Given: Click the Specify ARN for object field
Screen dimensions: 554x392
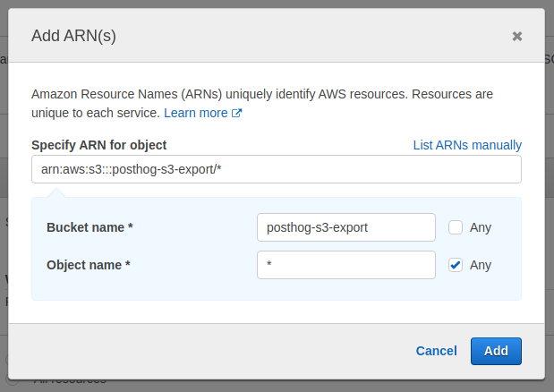Looking at the screenshot, I should (x=276, y=169).
